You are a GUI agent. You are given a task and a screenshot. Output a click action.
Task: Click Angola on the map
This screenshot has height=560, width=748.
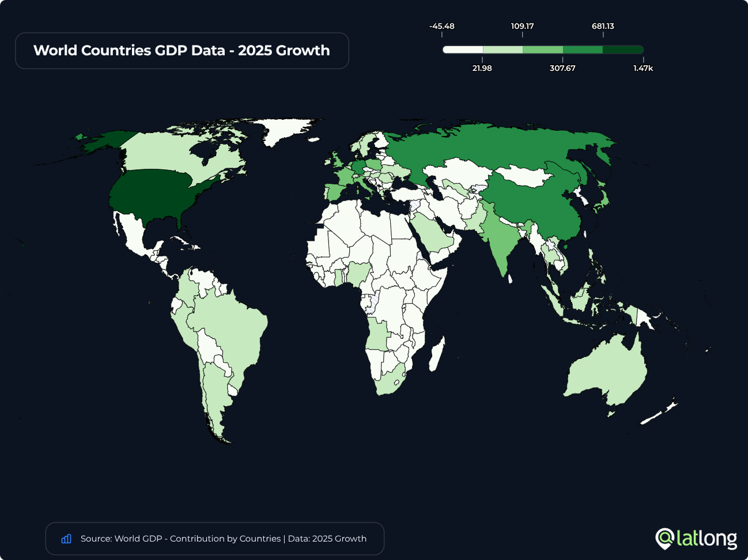click(x=377, y=334)
